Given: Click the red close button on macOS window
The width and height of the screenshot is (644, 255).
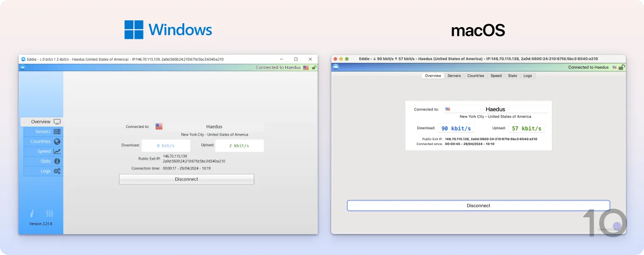Looking at the screenshot, I should pos(335,59).
